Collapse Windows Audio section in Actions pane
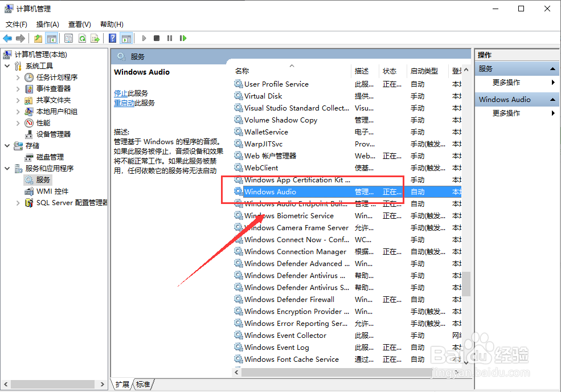561x392 pixels. tap(553, 100)
